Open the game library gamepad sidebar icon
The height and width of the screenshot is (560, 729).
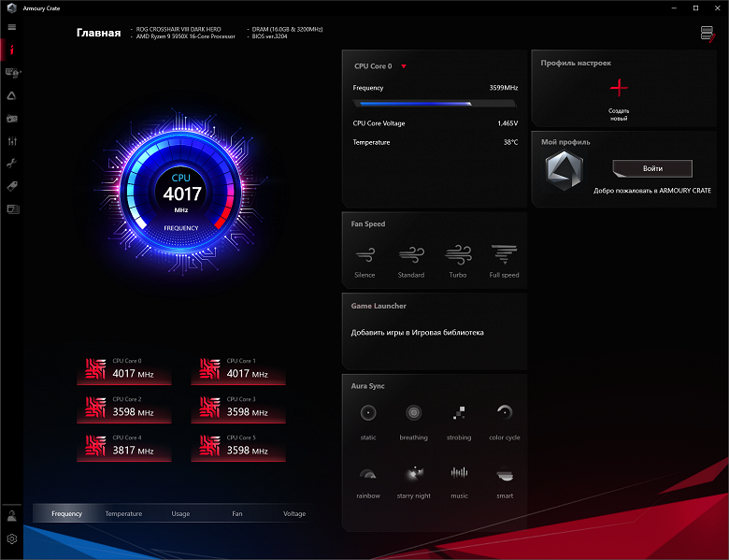[11, 119]
